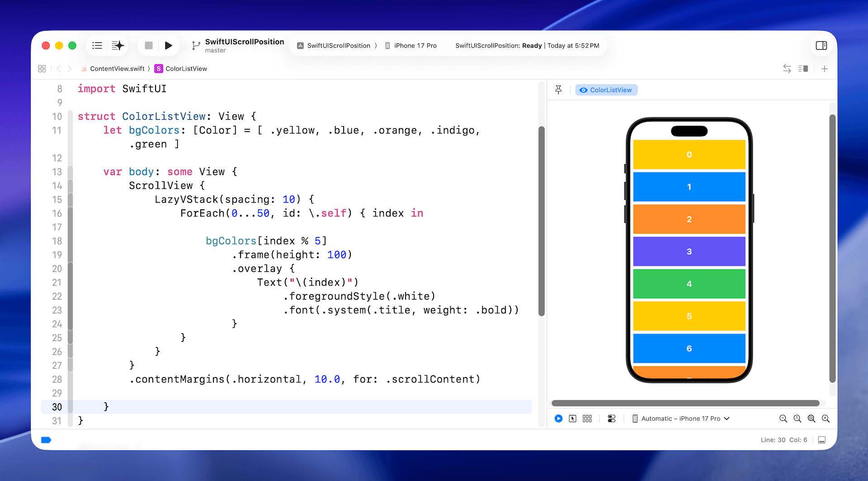Image resolution: width=868 pixels, height=481 pixels.
Task: Switch preview to selectable mode
Action: (x=573, y=419)
